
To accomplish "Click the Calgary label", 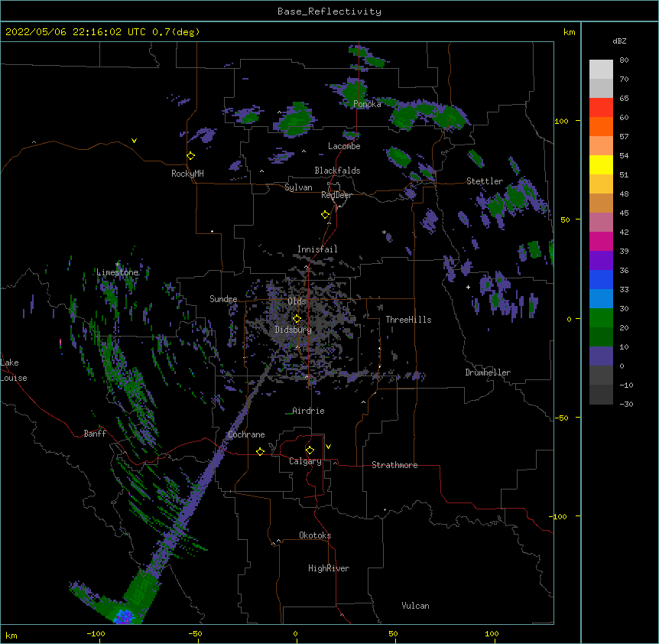I will (306, 461).
